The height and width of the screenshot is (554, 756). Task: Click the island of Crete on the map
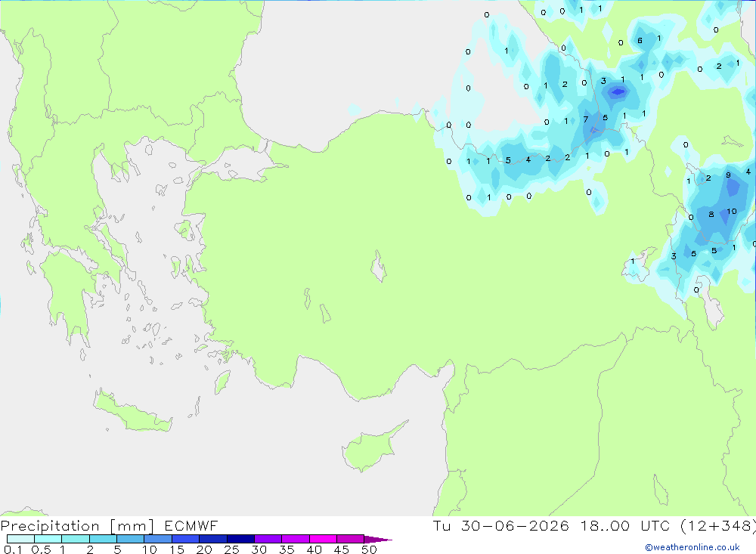pyautogui.click(x=132, y=411)
